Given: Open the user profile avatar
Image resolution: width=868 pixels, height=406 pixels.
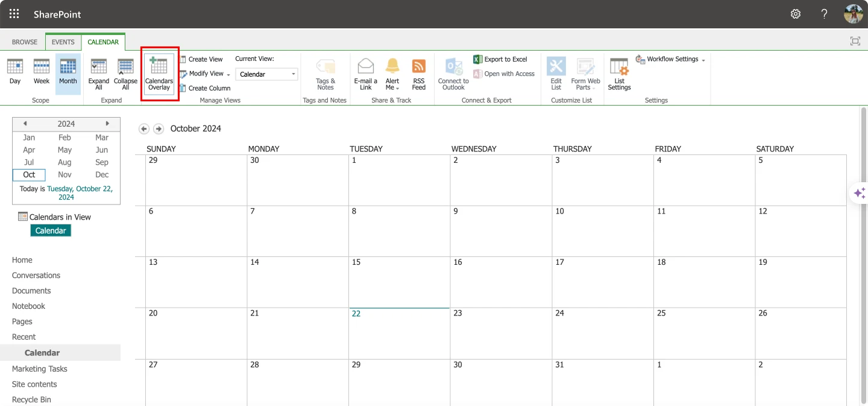Looking at the screenshot, I should (x=854, y=14).
